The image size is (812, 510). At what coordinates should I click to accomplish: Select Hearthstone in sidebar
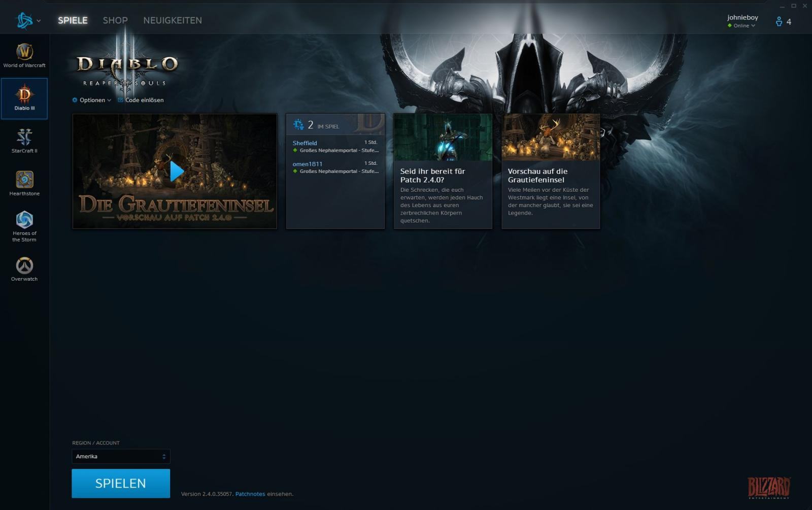[24, 183]
